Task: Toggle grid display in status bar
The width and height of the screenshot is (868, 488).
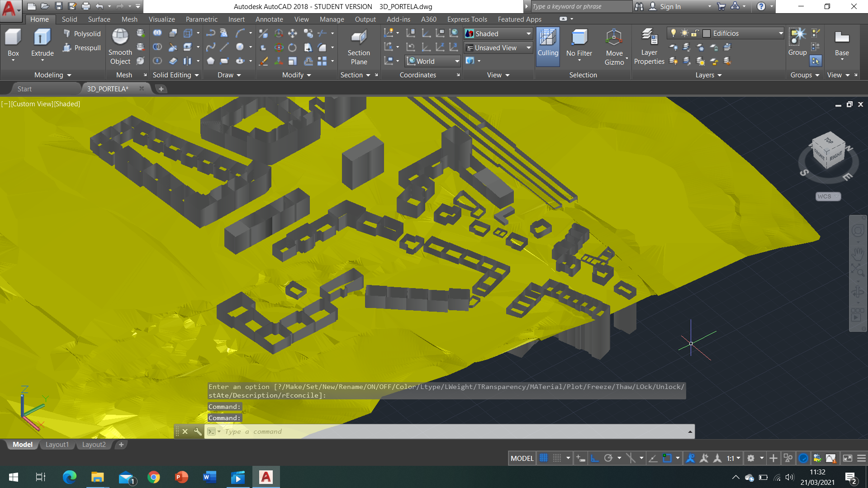Action: tap(544, 458)
